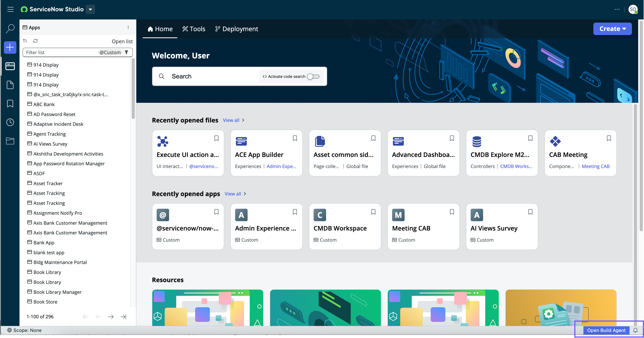Go to previous page of apps list
Screen dimensions: 644x338
(x=98, y=317)
